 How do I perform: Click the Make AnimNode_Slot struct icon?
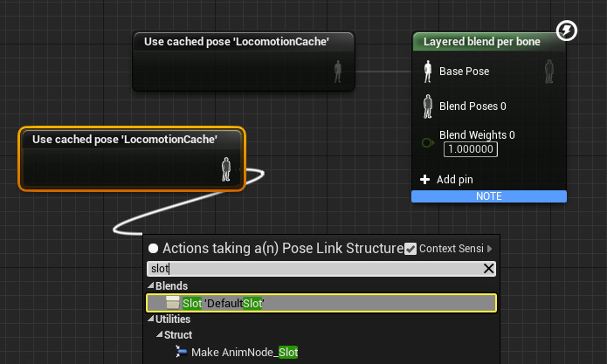181,352
